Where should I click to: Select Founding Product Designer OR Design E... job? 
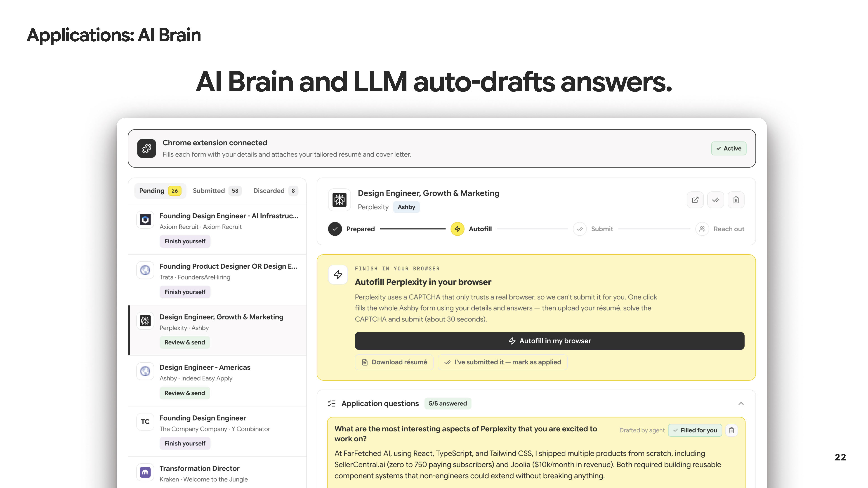pyautogui.click(x=218, y=279)
